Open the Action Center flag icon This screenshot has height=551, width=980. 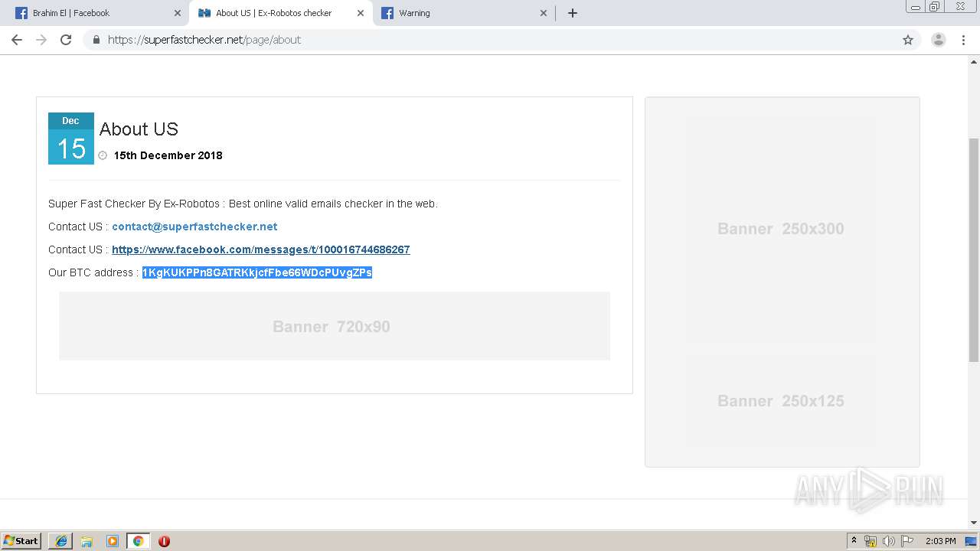[907, 541]
